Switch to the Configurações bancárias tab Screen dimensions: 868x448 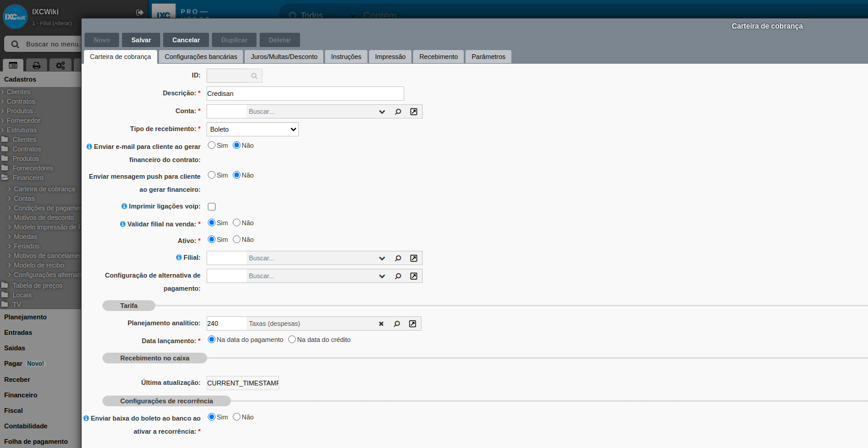(x=201, y=57)
